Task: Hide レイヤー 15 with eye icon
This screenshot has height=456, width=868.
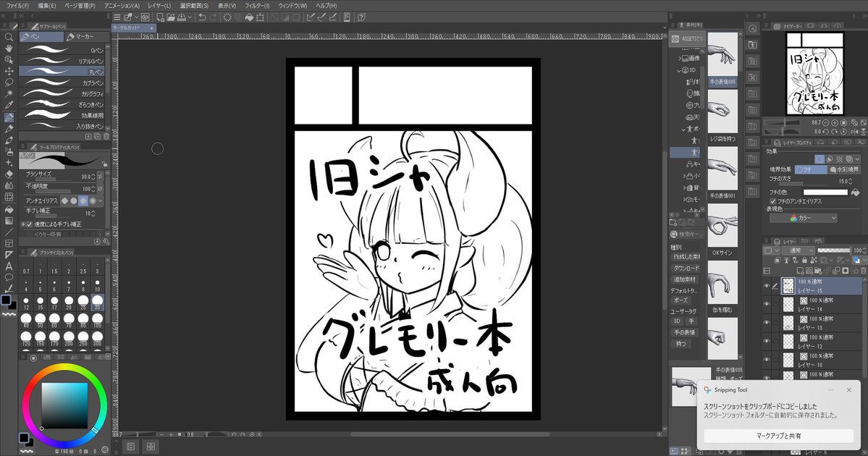Action: click(x=767, y=286)
